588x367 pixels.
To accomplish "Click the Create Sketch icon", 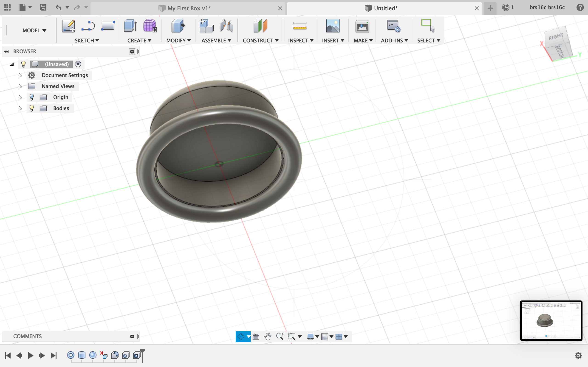I will click(68, 26).
